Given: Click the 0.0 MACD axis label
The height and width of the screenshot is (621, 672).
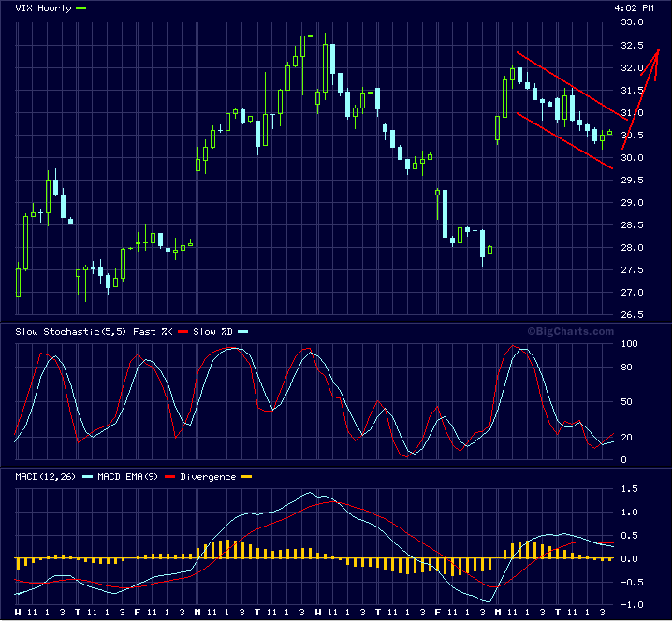Looking at the screenshot, I should coord(629,559).
